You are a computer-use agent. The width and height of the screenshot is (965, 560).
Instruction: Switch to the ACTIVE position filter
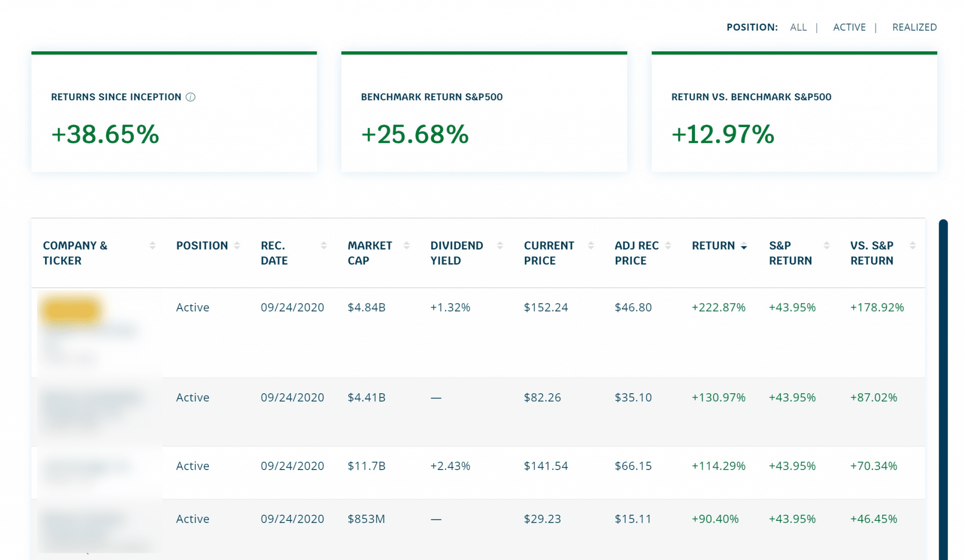[x=850, y=27]
